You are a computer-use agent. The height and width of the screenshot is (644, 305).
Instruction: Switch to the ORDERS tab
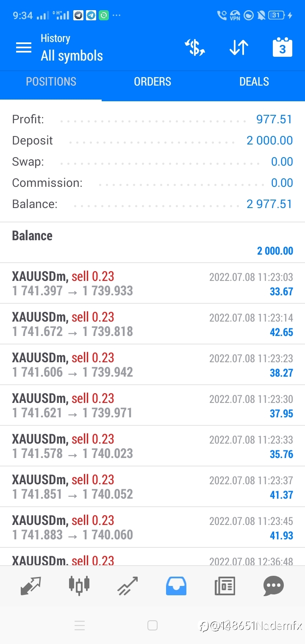152,82
